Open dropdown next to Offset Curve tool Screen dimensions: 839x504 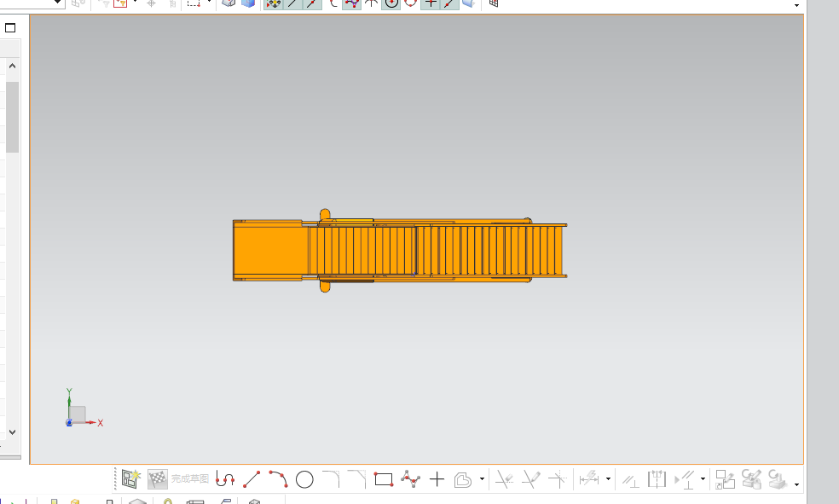pos(482,479)
